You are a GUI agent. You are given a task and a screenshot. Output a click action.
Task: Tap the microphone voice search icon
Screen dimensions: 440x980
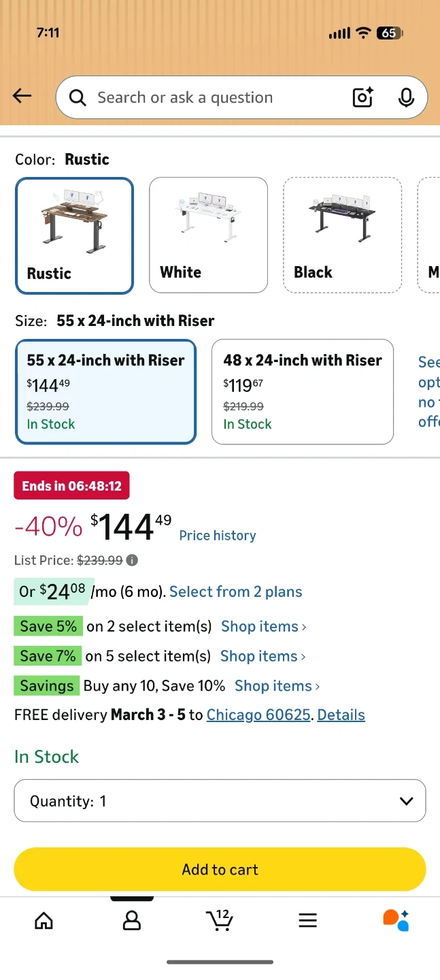pos(406,97)
